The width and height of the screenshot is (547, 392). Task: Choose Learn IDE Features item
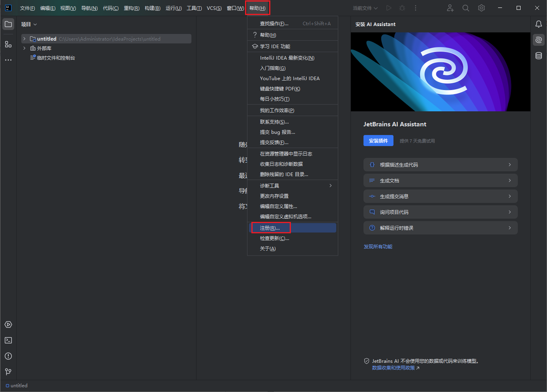(292, 46)
